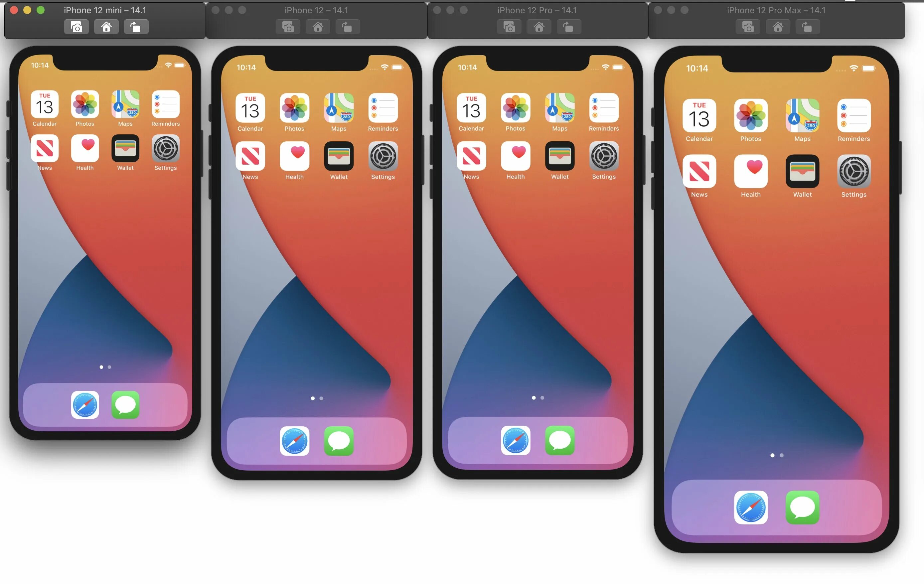Open Safari browser on iPhone 12 Pro
Screen dimensions: 924x584
point(515,440)
